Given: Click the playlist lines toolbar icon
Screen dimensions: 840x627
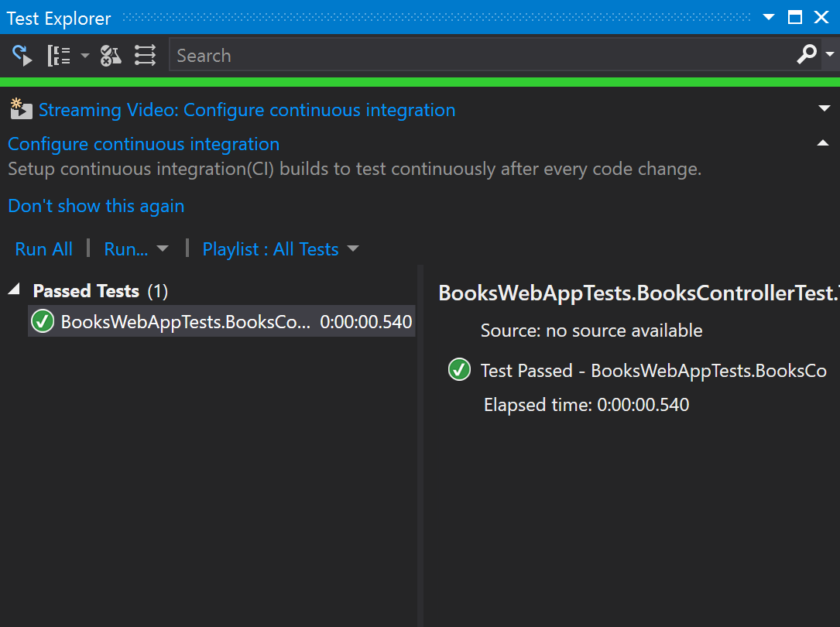Looking at the screenshot, I should point(145,55).
